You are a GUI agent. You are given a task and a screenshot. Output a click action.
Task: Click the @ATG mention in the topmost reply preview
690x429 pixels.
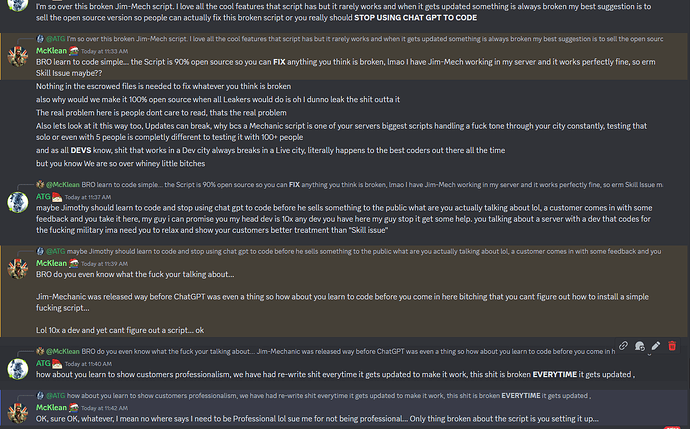tap(52, 36)
